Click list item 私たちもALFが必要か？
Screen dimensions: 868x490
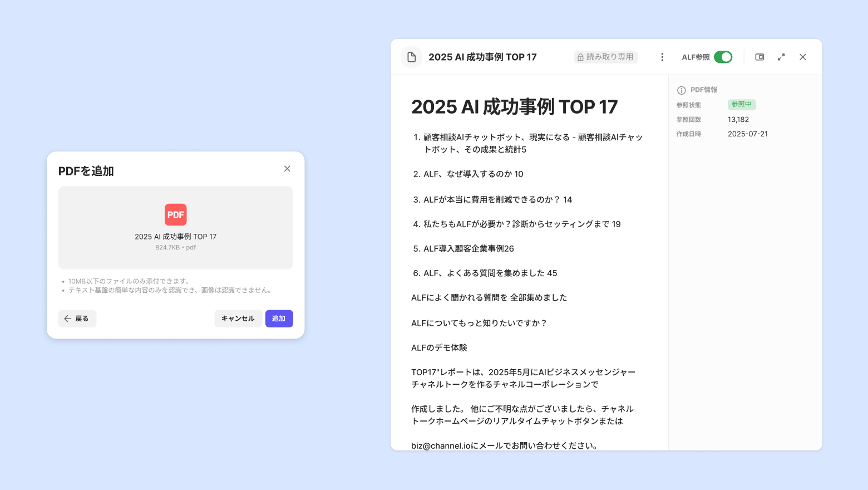tap(517, 224)
